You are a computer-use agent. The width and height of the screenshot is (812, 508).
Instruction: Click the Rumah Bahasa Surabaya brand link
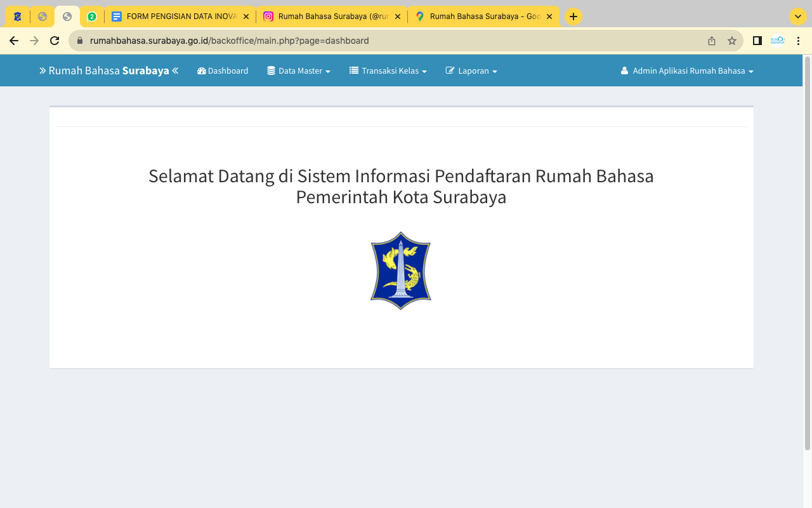(108, 70)
